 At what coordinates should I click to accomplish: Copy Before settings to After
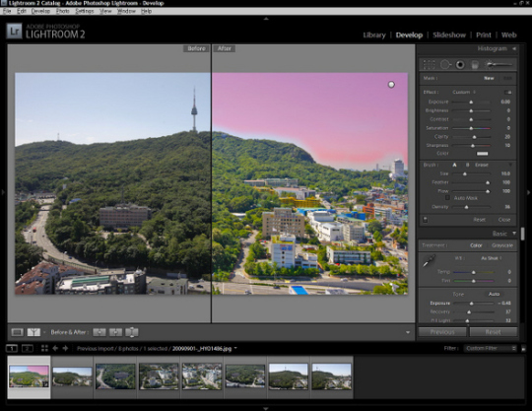click(x=100, y=332)
